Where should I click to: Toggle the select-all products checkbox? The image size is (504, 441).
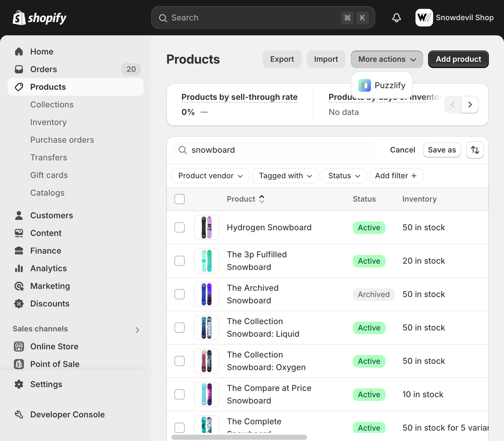click(180, 199)
